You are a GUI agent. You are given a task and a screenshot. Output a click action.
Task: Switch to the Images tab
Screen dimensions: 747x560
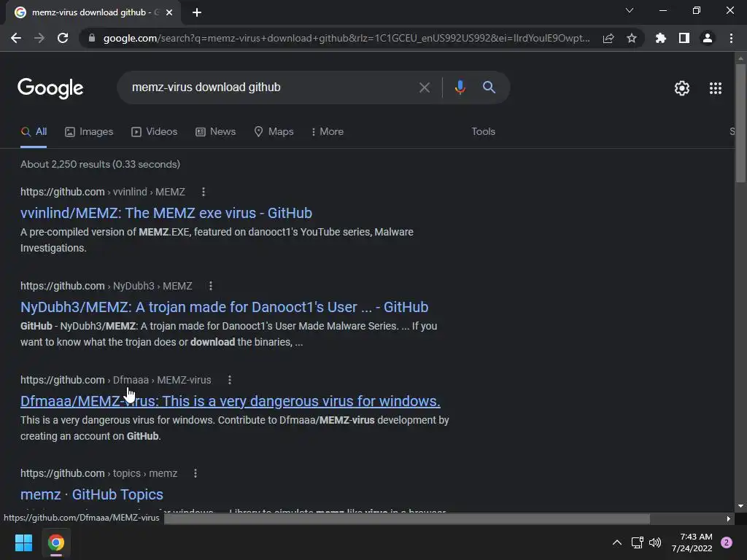[x=89, y=131]
